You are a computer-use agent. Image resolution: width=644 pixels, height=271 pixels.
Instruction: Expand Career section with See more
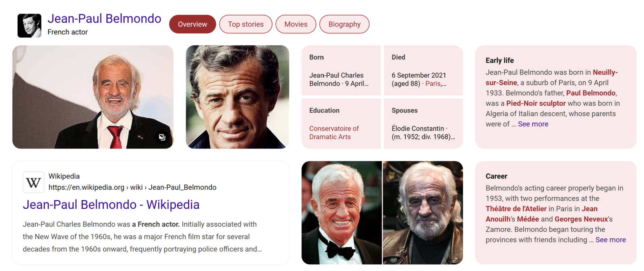[610, 240]
